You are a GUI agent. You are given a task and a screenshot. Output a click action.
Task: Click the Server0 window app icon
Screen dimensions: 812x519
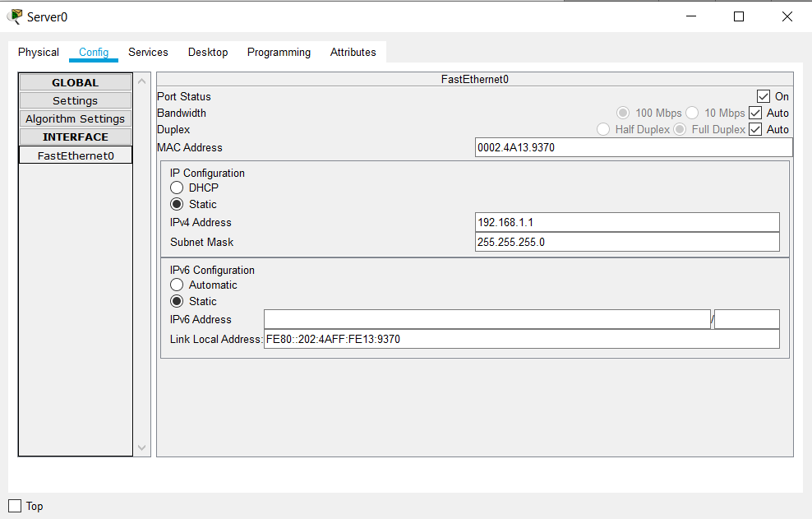pos(15,16)
